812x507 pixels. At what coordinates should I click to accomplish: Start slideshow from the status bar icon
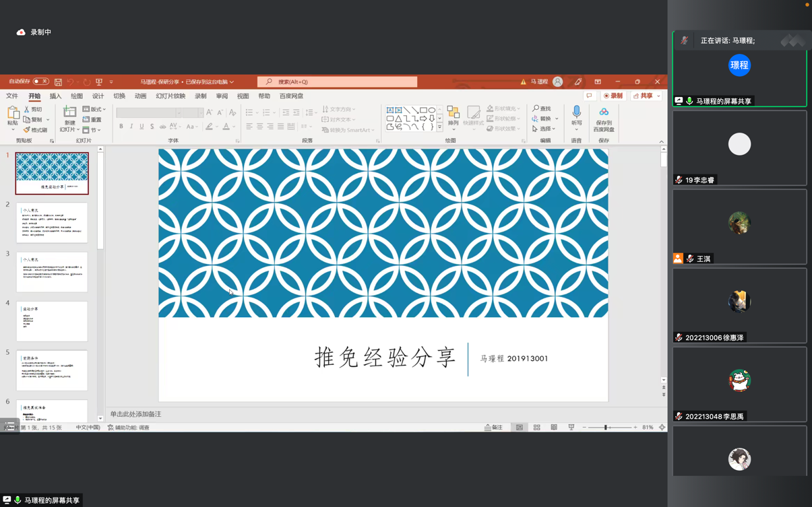571,428
